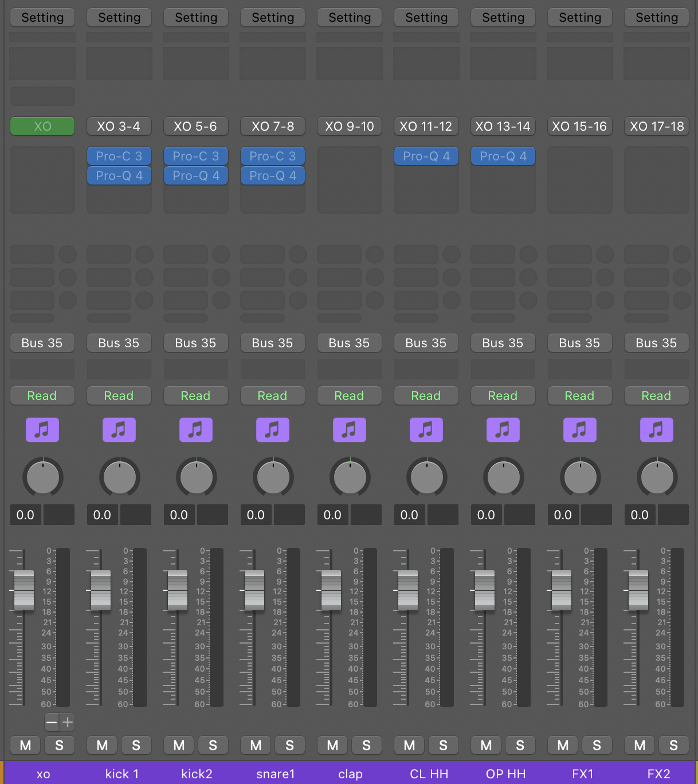This screenshot has width=698, height=784.
Task: Open Pro-Q 4 plugin on CL HH
Action: [426, 156]
